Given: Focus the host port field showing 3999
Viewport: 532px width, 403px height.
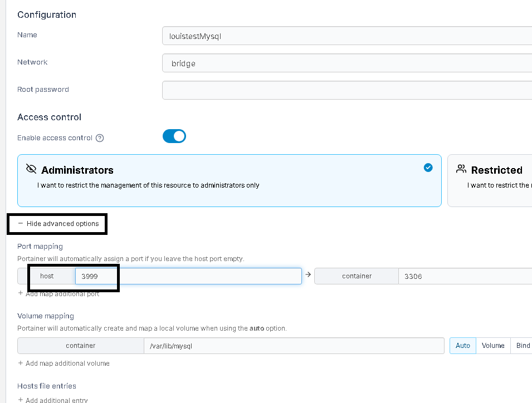Looking at the screenshot, I should pyautogui.click(x=188, y=276).
